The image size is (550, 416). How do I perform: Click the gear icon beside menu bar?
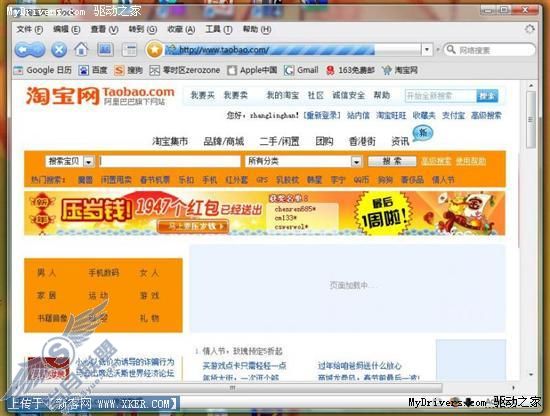point(530,29)
